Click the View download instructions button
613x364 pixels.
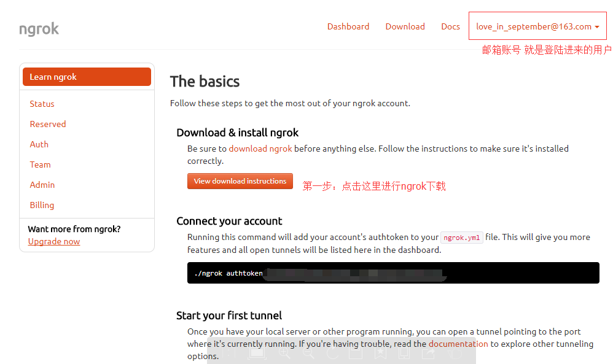point(240,181)
